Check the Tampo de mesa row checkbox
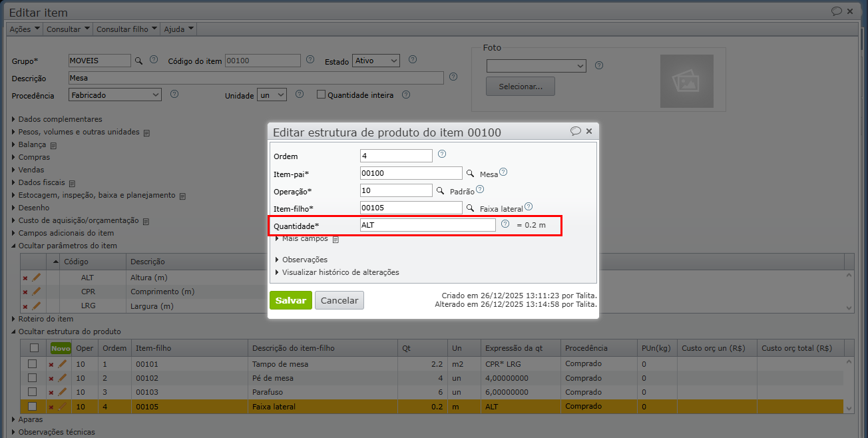Screen dimensions: 868x438 32,364
